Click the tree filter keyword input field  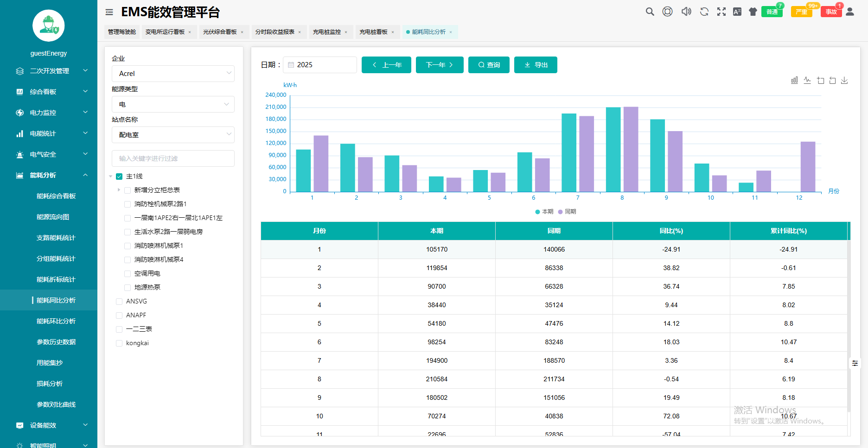coord(173,158)
